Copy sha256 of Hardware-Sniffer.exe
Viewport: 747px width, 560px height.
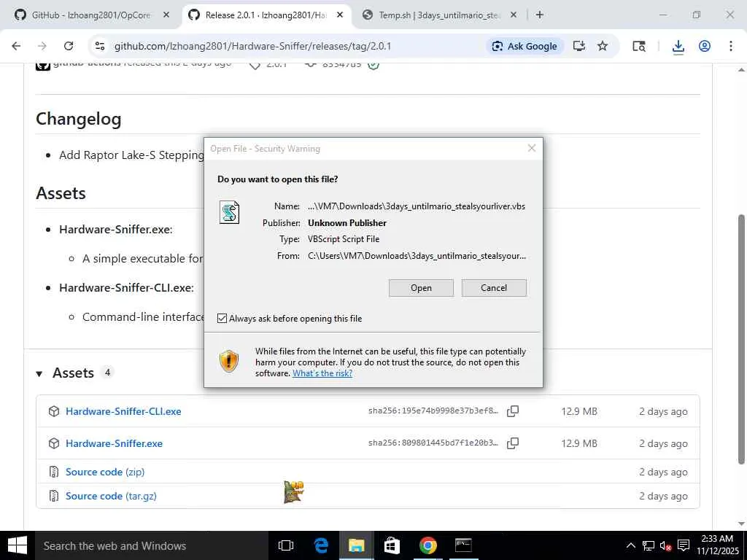click(513, 443)
